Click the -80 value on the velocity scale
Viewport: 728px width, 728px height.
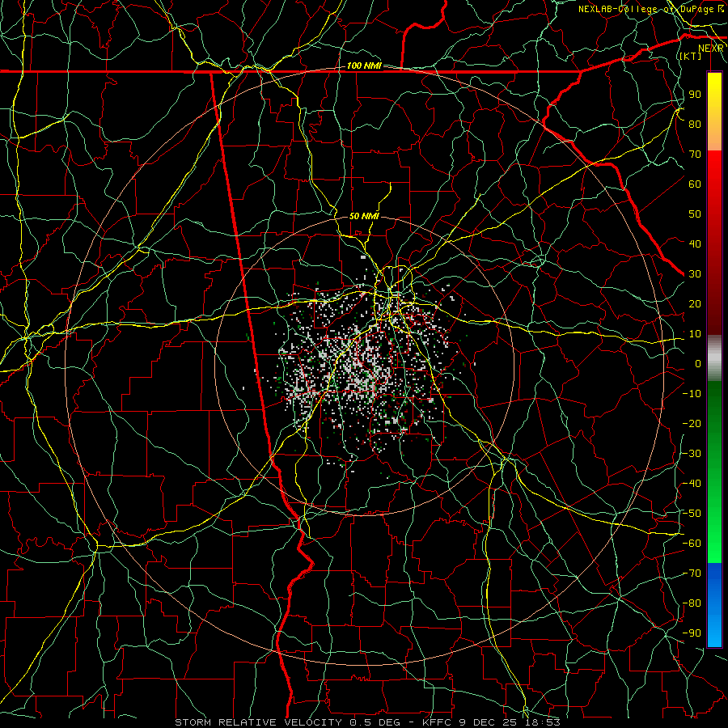pyautogui.click(x=692, y=603)
